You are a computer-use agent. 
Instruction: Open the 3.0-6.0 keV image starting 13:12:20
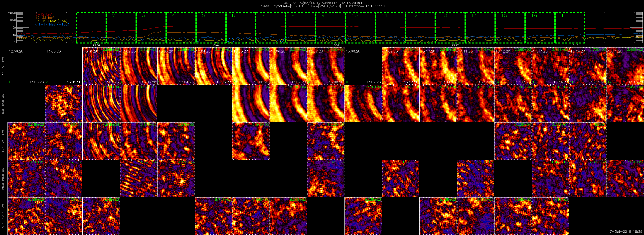[513, 66]
